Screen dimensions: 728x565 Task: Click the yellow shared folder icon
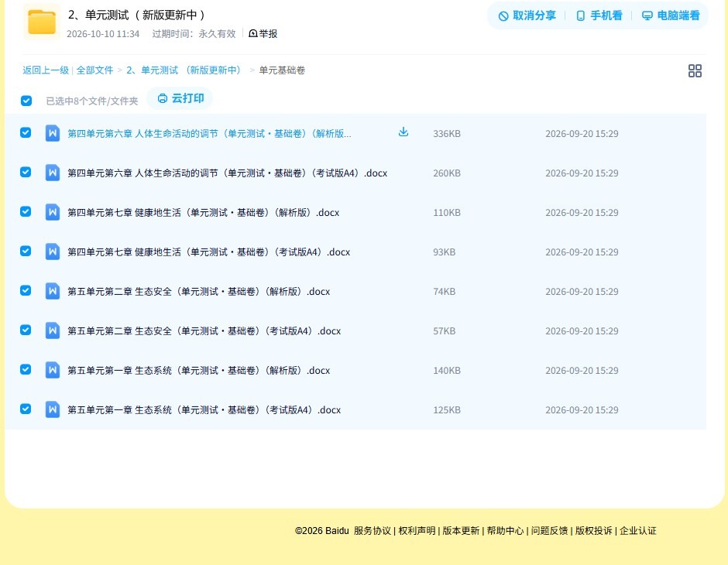(42, 22)
